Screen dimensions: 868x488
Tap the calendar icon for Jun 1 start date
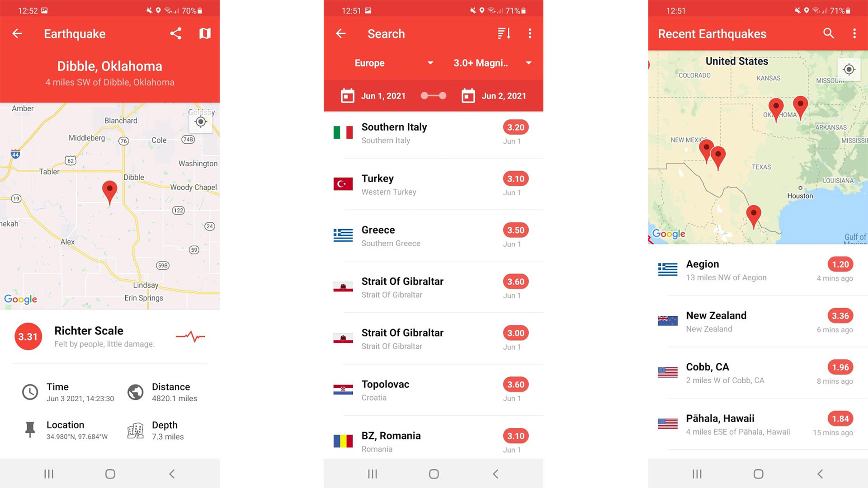(x=349, y=95)
